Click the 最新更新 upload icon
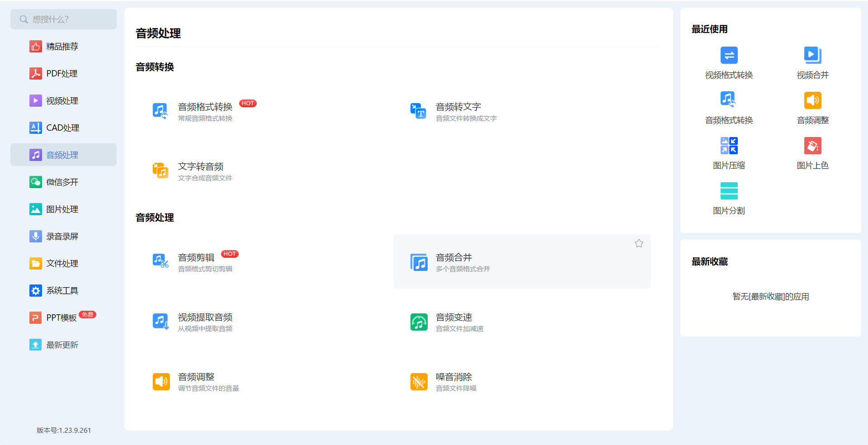 (36, 345)
